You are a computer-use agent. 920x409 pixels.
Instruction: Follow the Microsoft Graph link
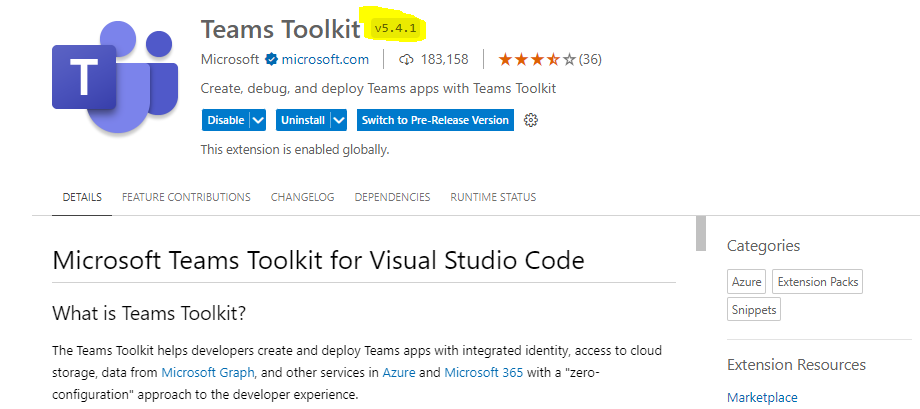point(208,372)
